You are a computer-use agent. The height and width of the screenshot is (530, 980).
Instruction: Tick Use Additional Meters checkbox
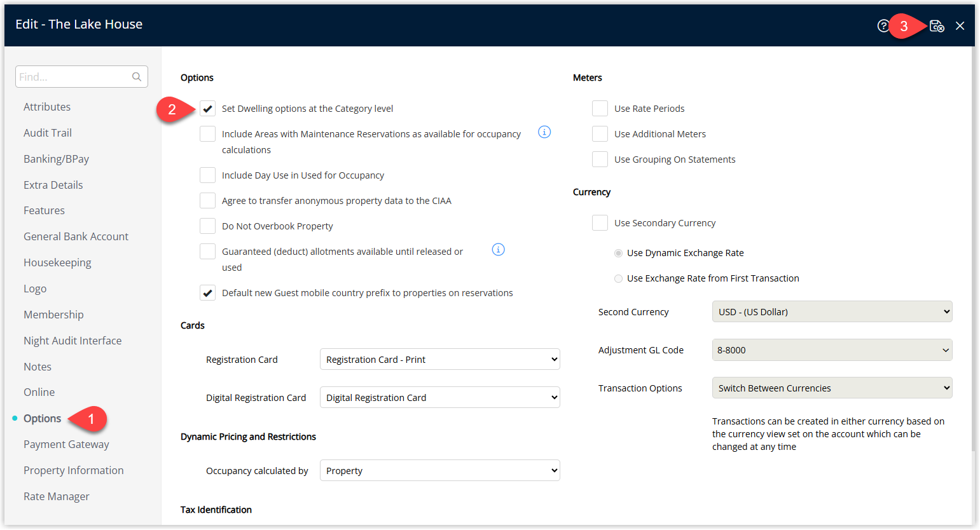pos(600,134)
